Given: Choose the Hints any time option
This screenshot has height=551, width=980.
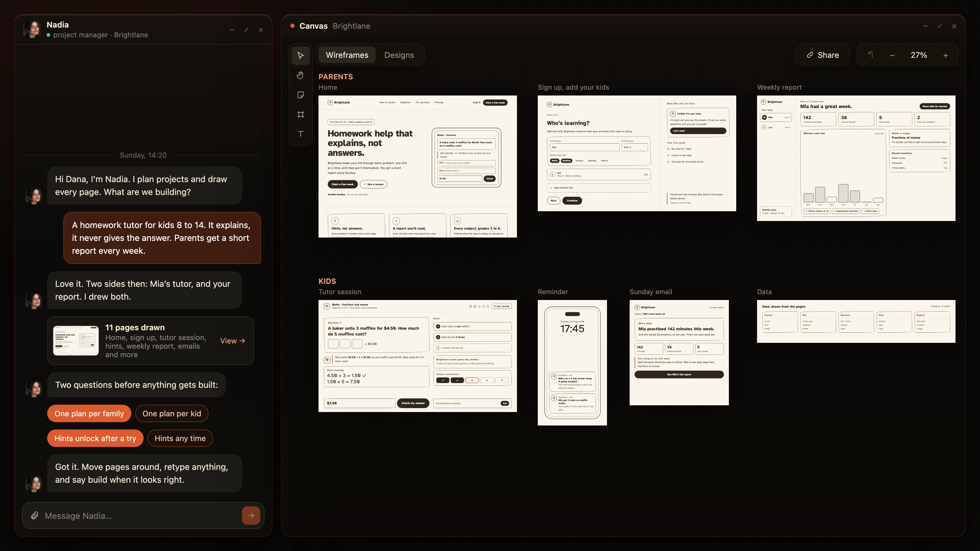Looking at the screenshot, I should coord(180,438).
